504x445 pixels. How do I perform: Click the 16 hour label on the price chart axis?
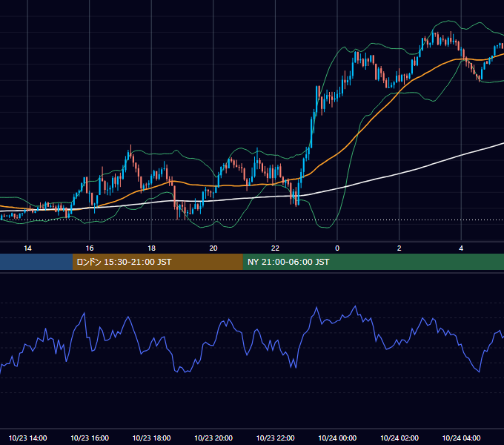tap(90, 248)
